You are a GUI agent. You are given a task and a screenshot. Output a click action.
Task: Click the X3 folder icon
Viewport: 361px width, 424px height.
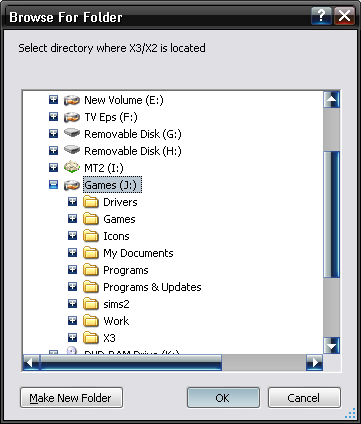pos(91,338)
